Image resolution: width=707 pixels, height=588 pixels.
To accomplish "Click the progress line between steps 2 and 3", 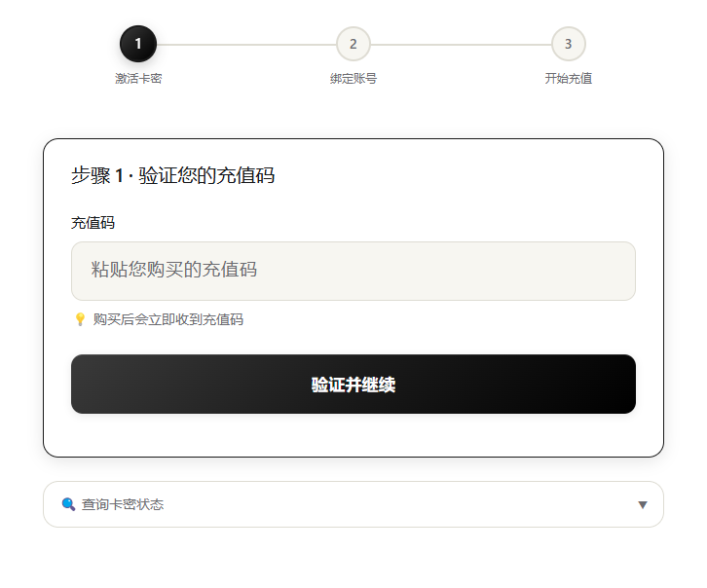I will tap(461, 45).
